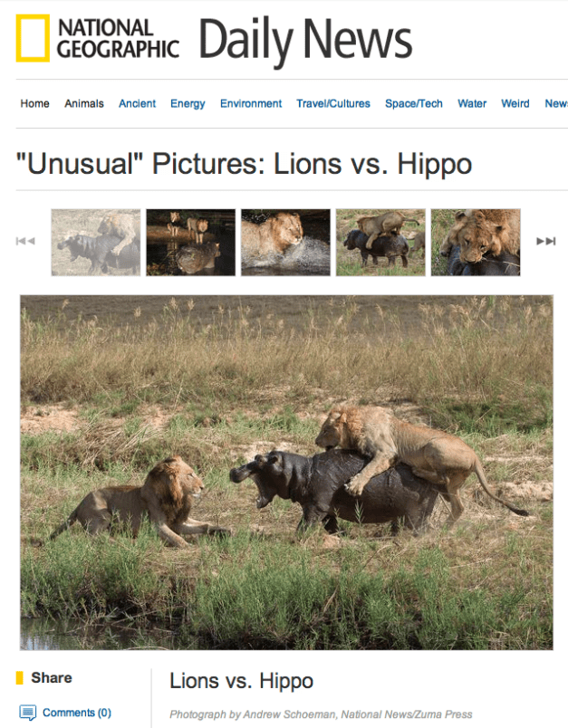
Task: Go to previous gallery thumbnails arrow
Action: click(25, 241)
